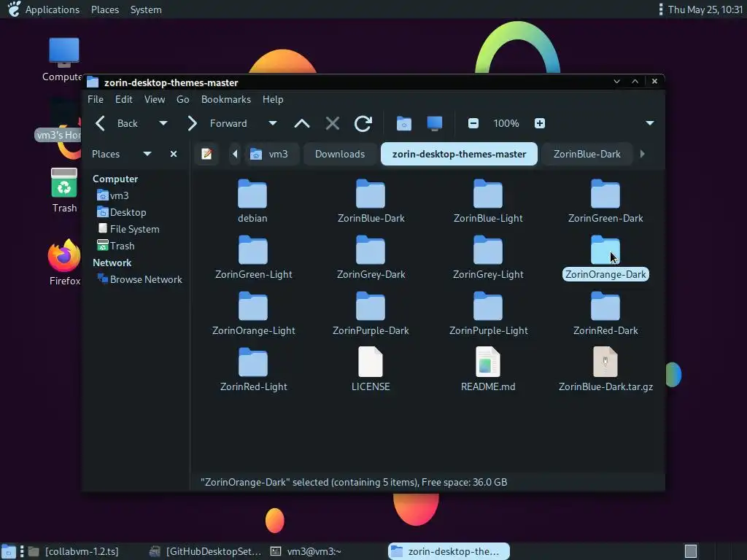The image size is (747, 560).
Task: Open the File menu
Action: tap(96, 99)
